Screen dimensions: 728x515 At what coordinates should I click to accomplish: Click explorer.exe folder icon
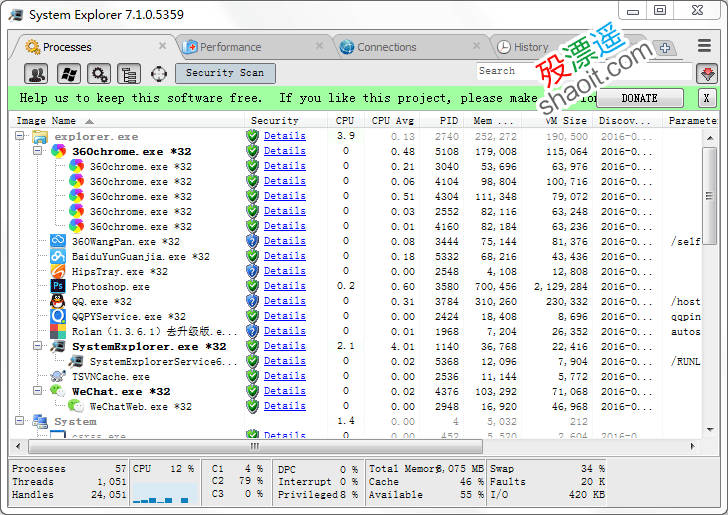tap(40, 137)
